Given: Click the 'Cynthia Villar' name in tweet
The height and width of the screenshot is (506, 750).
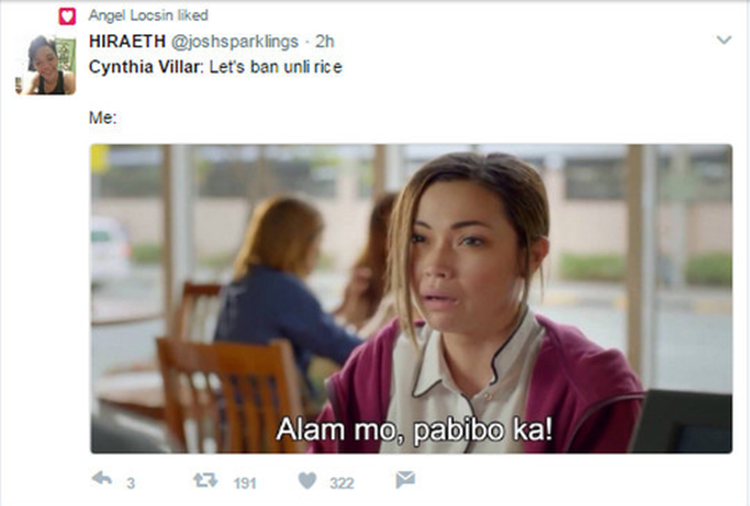Looking at the screenshot, I should pyautogui.click(x=144, y=66).
